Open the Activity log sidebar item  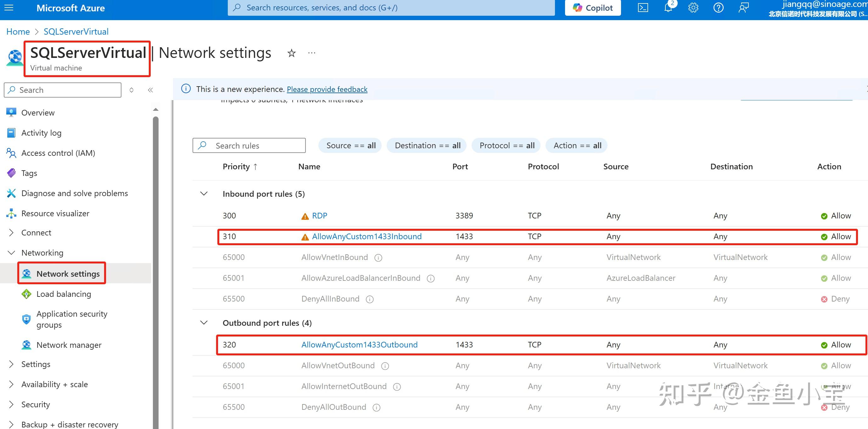pyautogui.click(x=41, y=133)
